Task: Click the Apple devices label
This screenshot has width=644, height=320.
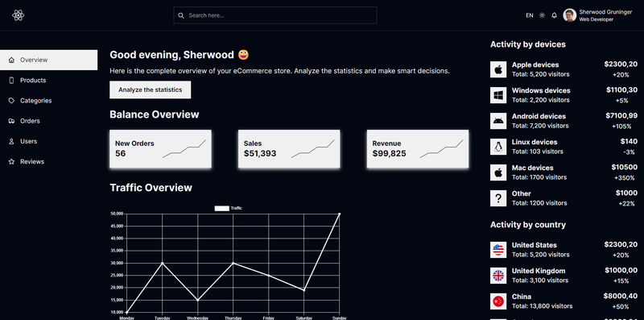Action: click(535, 64)
